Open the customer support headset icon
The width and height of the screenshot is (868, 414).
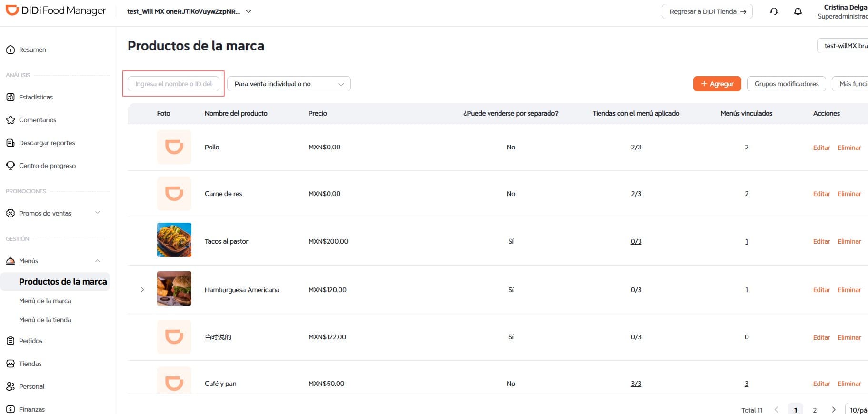pos(774,11)
